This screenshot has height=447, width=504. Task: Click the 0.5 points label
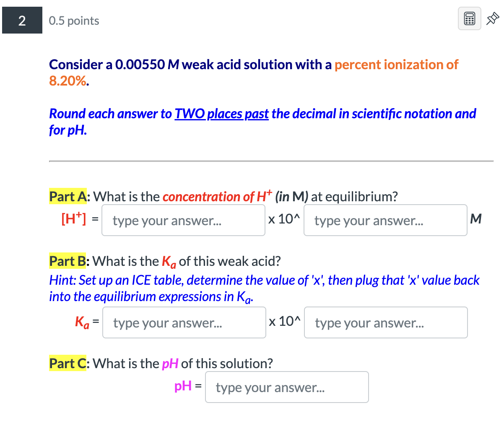[x=74, y=20]
